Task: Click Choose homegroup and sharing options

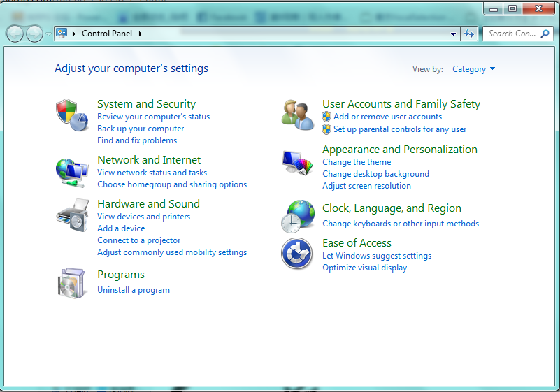Action: (x=172, y=184)
